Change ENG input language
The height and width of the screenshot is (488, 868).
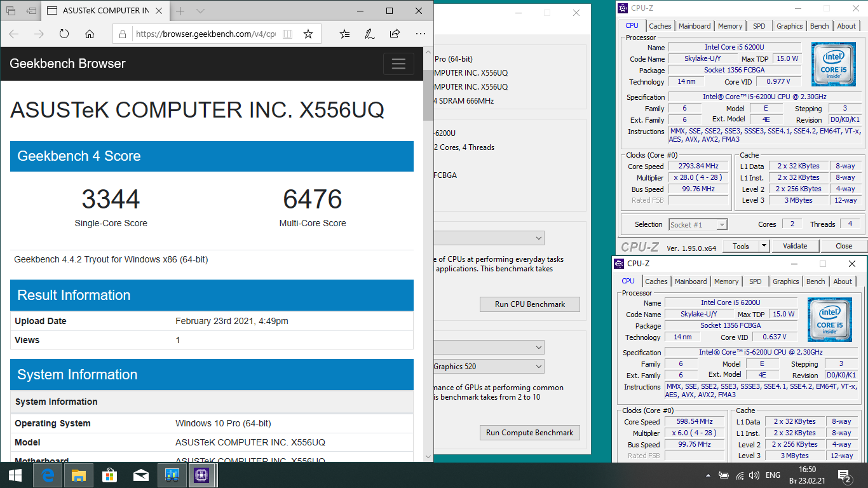click(x=773, y=475)
